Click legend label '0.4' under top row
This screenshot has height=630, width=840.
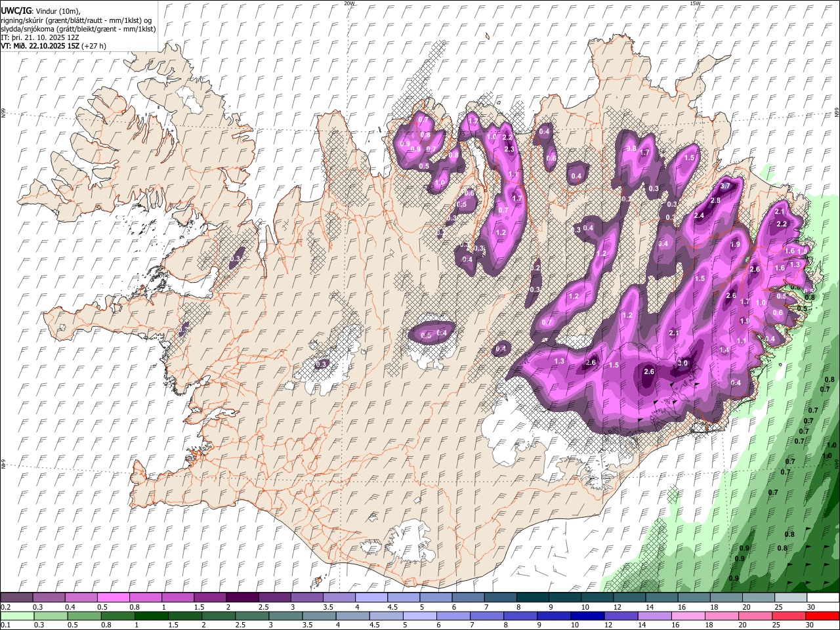click(x=70, y=607)
